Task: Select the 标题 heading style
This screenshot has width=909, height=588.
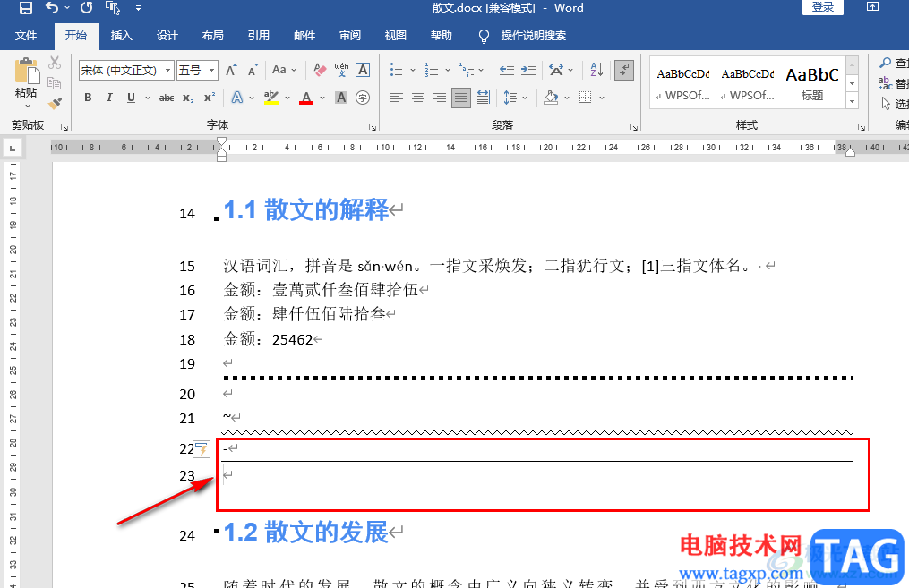Action: coord(812,83)
